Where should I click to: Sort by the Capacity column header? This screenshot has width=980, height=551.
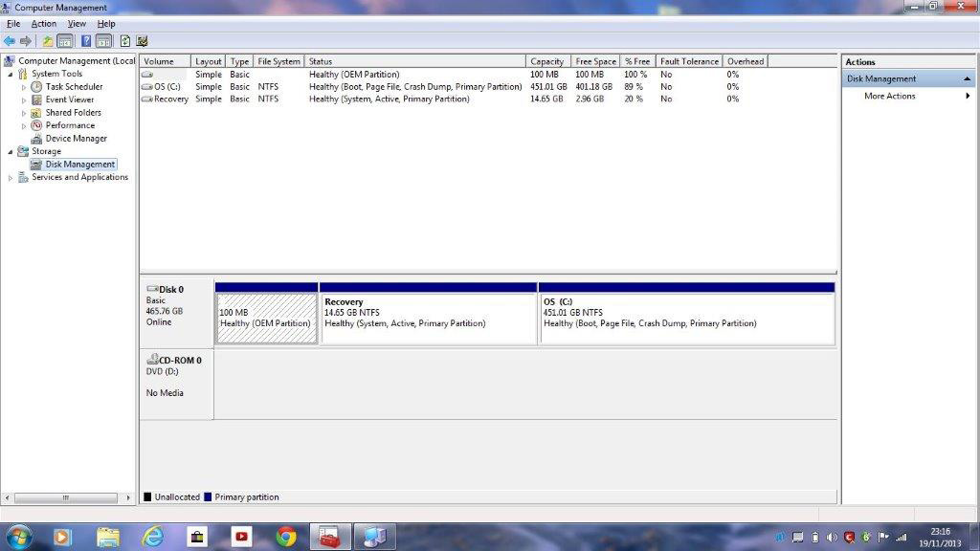[547, 61]
